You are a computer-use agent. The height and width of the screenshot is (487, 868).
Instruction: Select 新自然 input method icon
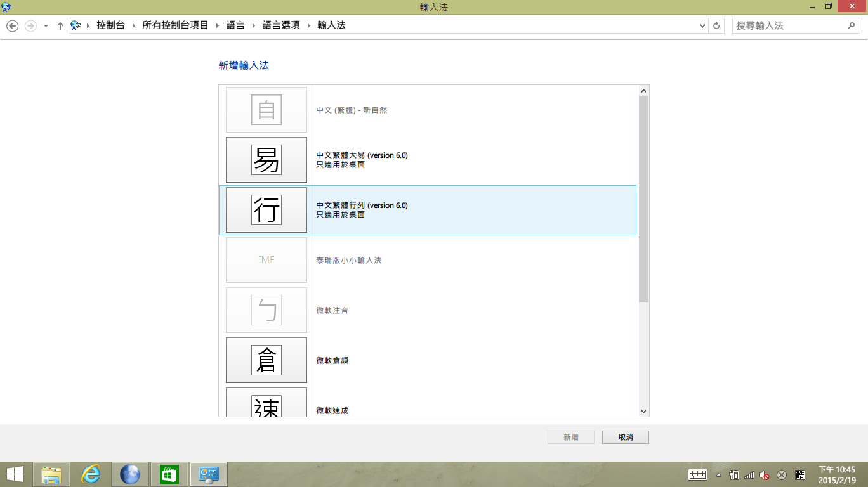(266, 110)
